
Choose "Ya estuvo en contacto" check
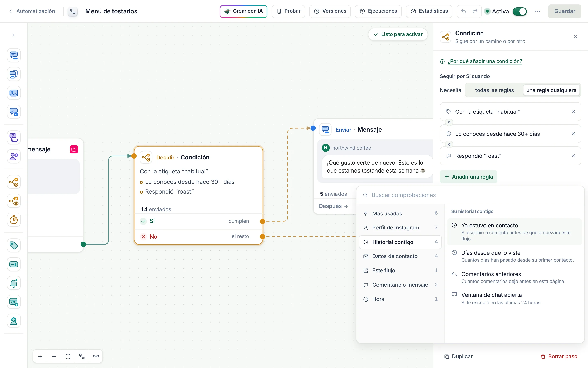(x=514, y=232)
